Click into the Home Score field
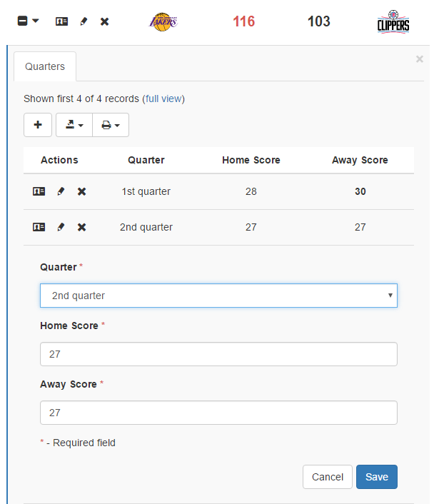439x504 pixels. click(x=218, y=354)
